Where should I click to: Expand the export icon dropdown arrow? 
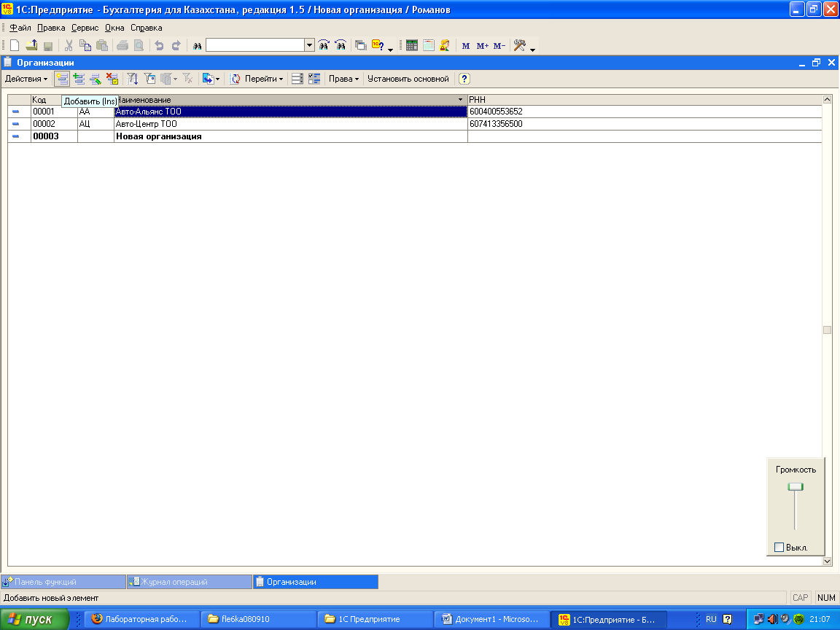pos(217,79)
